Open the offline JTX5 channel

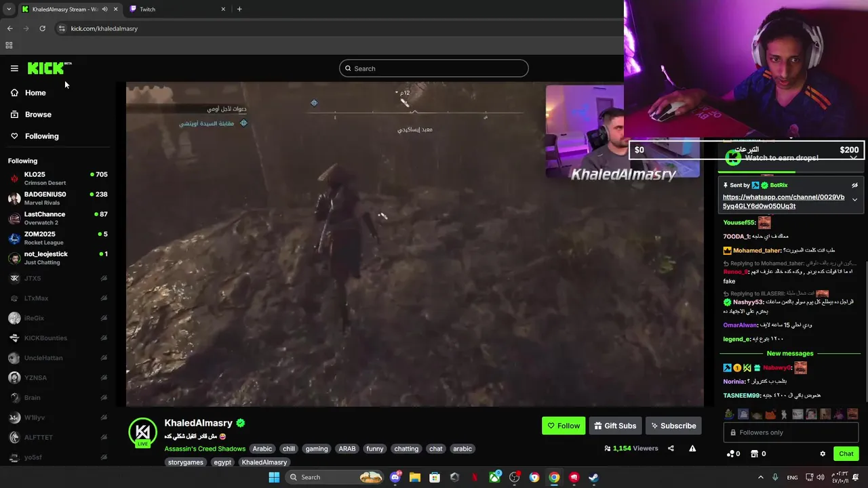58,279
